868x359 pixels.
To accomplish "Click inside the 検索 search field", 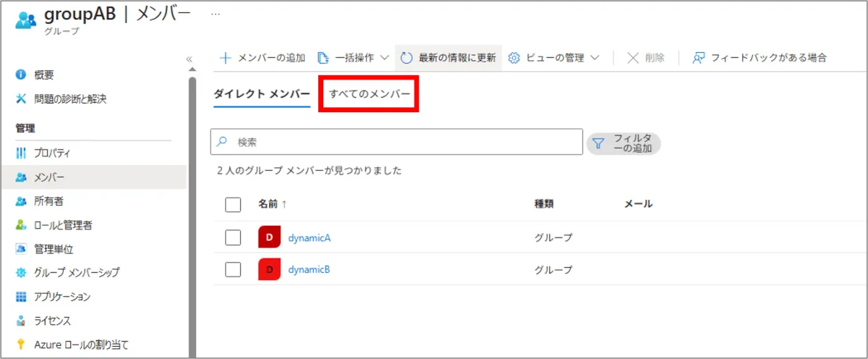I will pos(396,142).
